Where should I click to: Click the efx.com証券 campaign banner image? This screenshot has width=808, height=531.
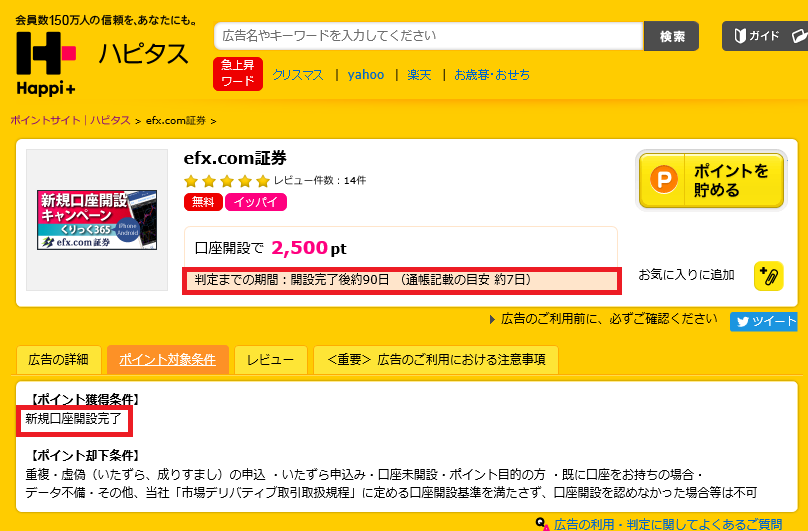97,220
